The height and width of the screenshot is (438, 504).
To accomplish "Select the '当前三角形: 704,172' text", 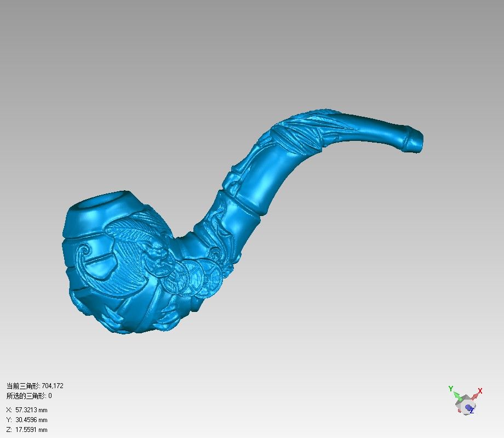I will coord(35,385).
